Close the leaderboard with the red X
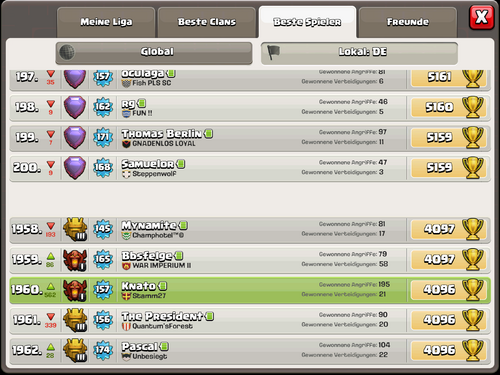This screenshot has height=375, width=500. (x=481, y=17)
